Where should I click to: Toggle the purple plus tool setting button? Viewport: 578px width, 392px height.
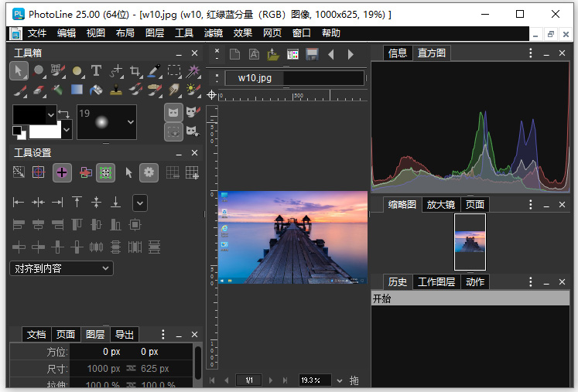(x=62, y=172)
